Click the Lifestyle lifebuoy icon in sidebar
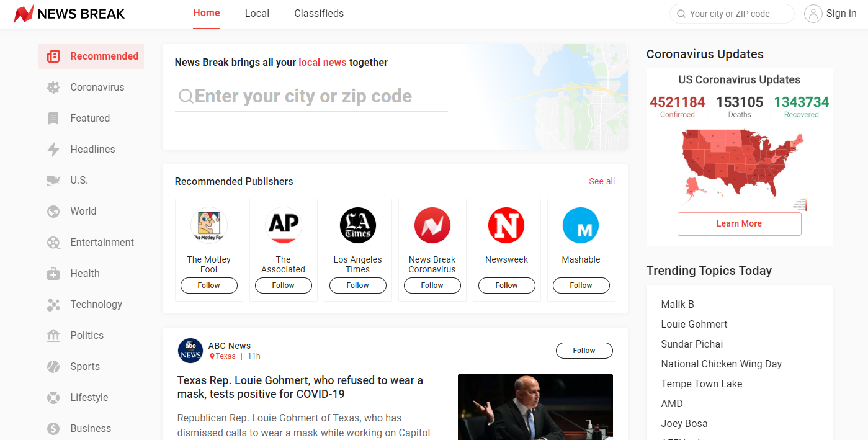Screen dimensions: 868x440 click(x=53, y=398)
